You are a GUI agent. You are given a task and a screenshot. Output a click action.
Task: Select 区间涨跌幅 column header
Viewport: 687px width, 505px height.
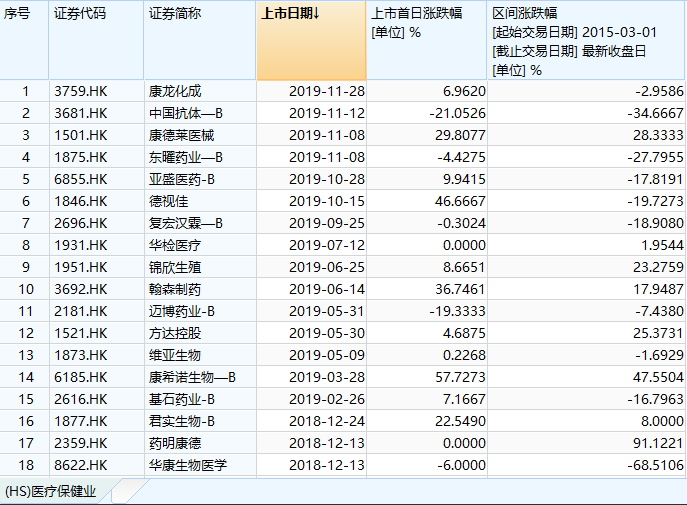coord(586,40)
